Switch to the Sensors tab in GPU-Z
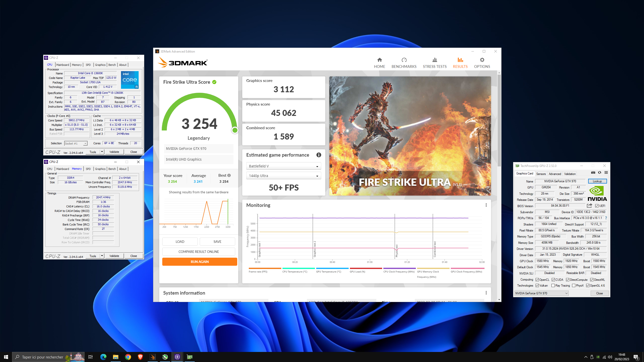The width and height of the screenshot is (644, 362). click(x=541, y=174)
